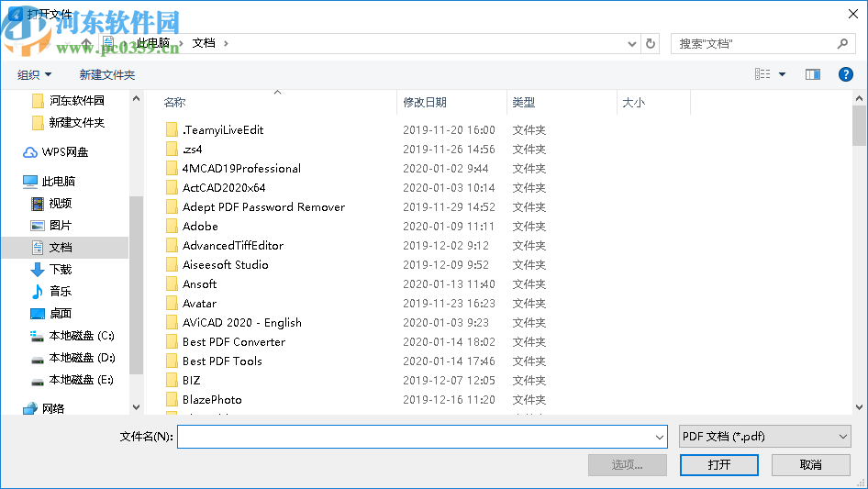The image size is (868, 489).
Task: Click the 选项... button
Action: 628,464
